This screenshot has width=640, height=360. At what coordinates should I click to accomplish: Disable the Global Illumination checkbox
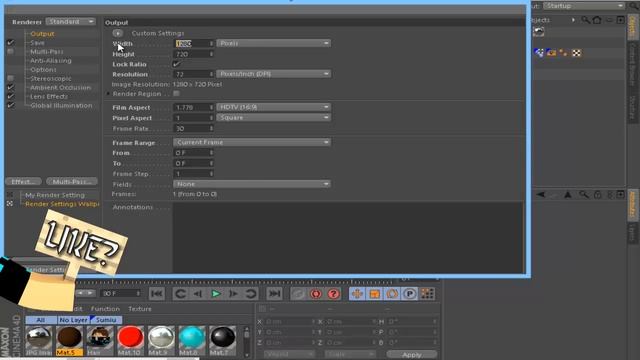[x=11, y=105]
